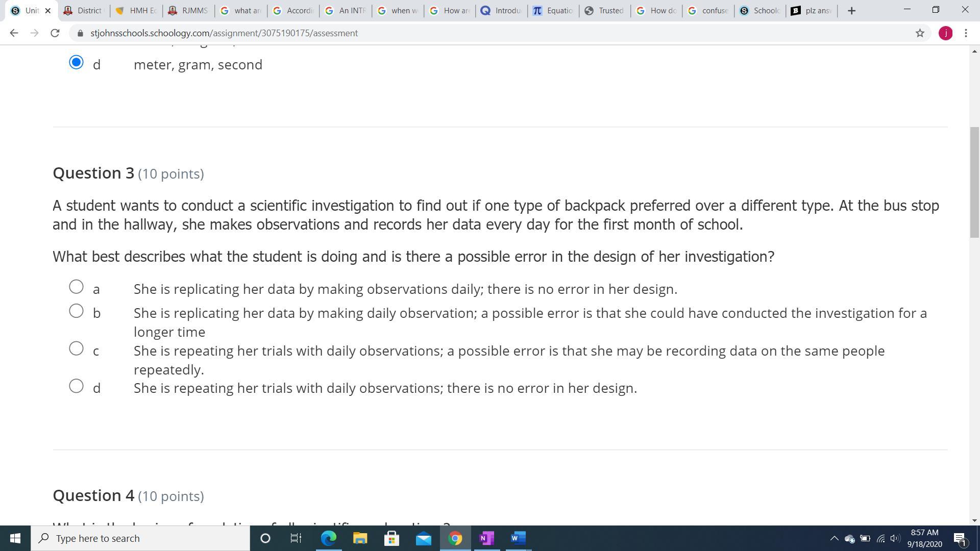This screenshot has height=551, width=980.
Task: Open the Chrome three-dot menu
Action: 966,33
